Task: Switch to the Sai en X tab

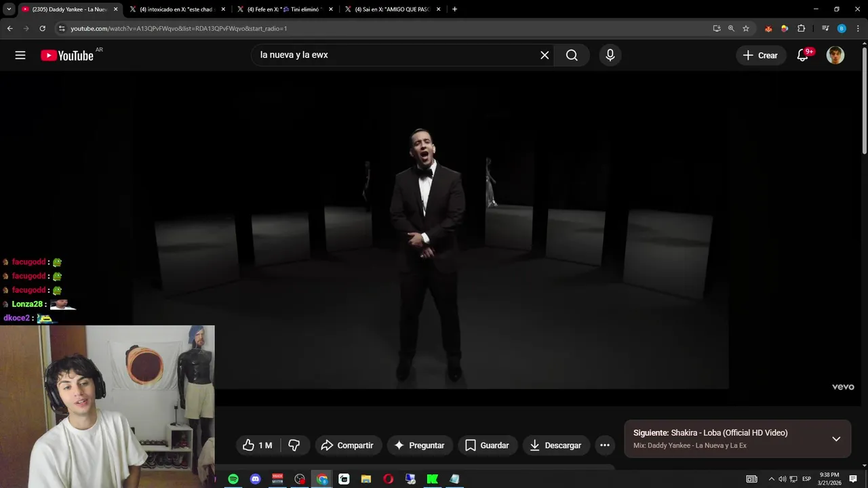Action: coord(392,9)
